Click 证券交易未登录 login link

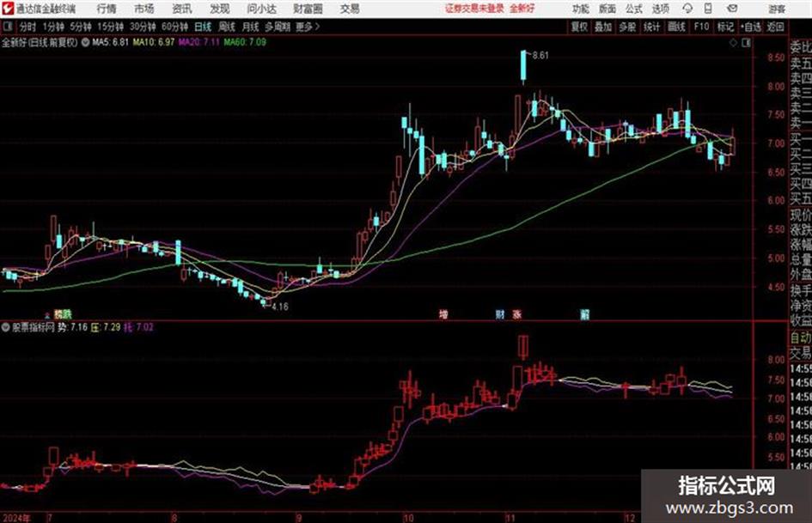click(x=474, y=9)
